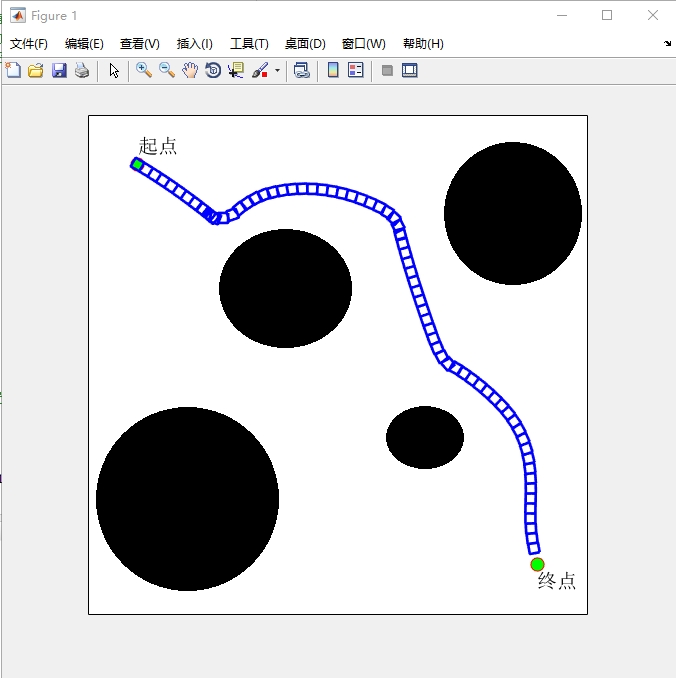Click the Show Plot Tools icon
676x678 pixels.
click(410, 70)
